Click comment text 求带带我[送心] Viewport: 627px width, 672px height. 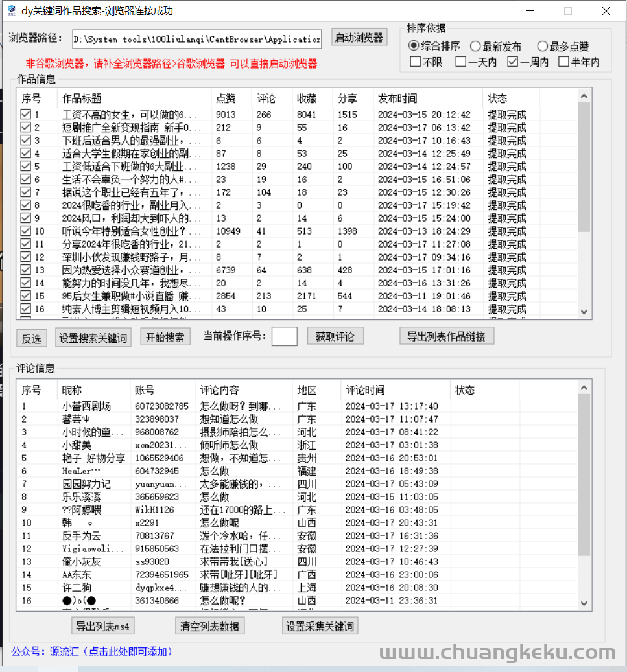click(233, 562)
